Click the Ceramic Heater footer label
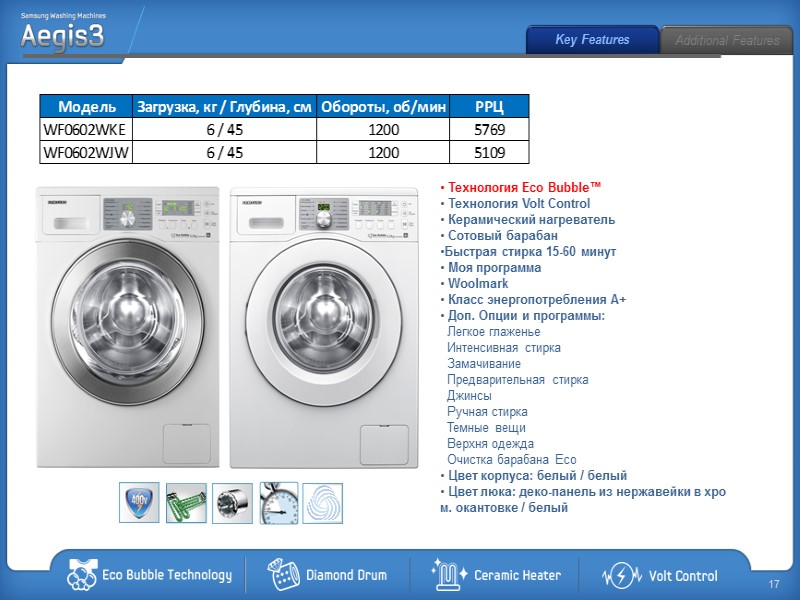Viewport: 800px width, 600px height. [x=517, y=575]
